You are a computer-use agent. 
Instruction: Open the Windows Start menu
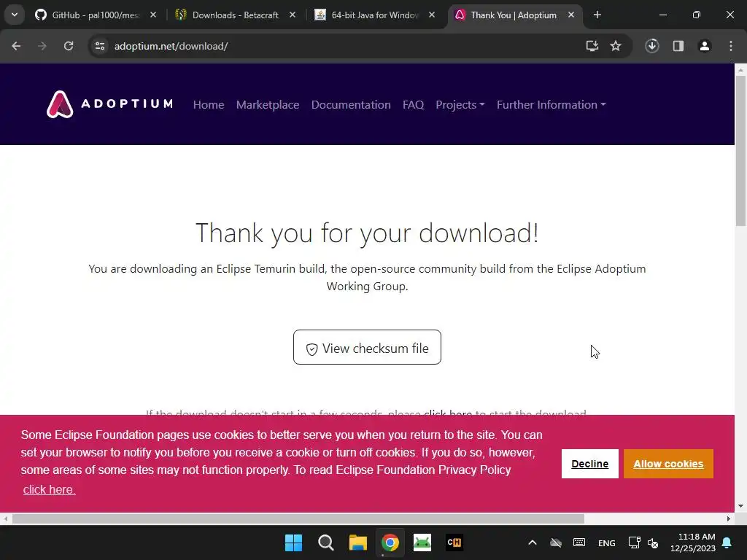point(293,542)
